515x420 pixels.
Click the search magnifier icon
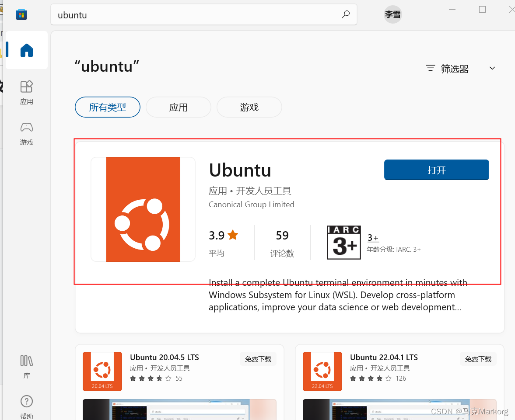click(x=346, y=14)
